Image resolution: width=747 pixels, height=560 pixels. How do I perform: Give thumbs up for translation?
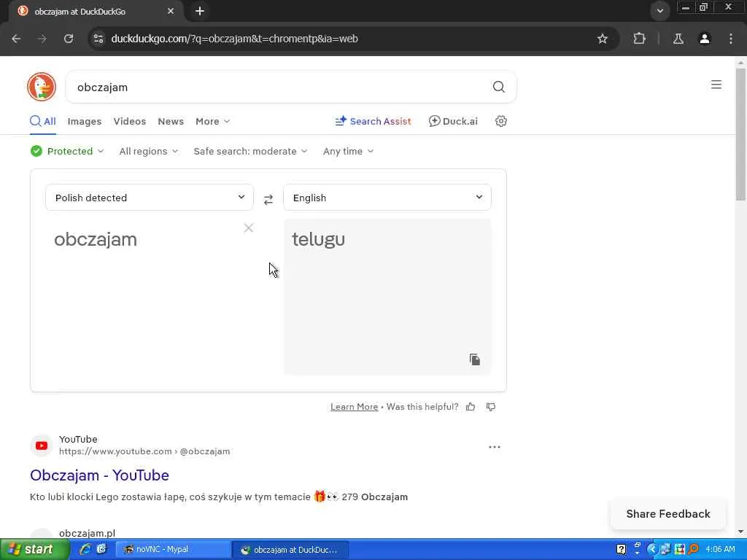pyautogui.click(x=471, y=407)
